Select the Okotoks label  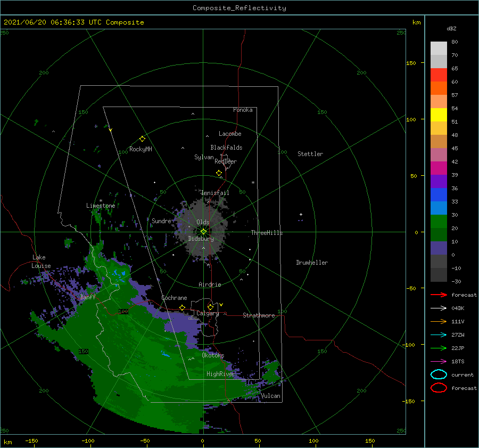coord(213,355)
